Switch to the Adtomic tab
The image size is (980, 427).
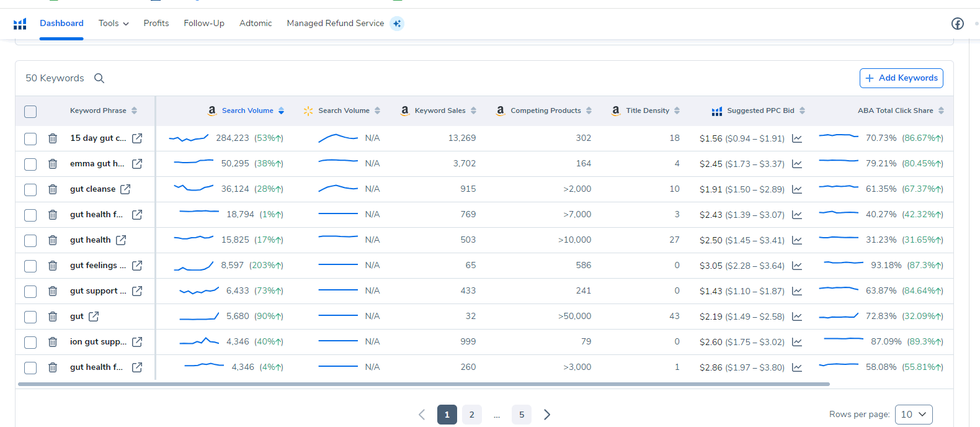click(x=256, y=24)
